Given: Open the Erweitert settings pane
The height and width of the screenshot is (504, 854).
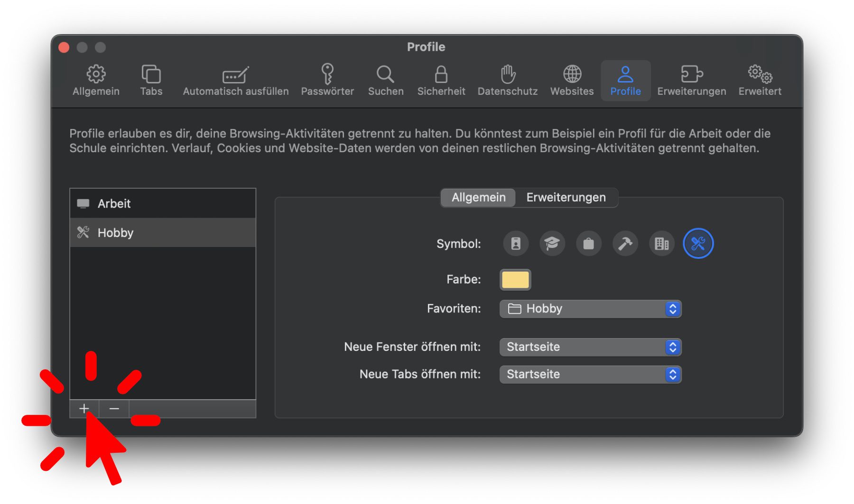Looking at the screenshot, I should 760,81.
